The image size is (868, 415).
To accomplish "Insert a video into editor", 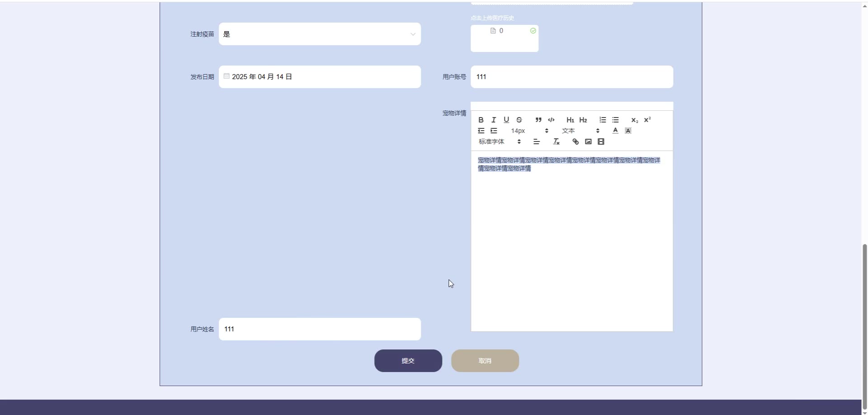I will pos(601,141).
